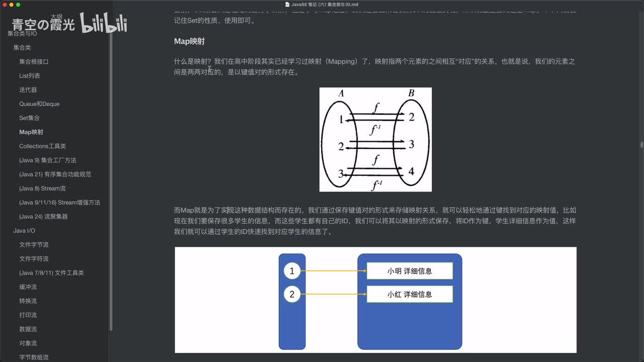The image size is (644, 362).
Task: Select 转换流 in the outline
Action: tap(28, 301)
